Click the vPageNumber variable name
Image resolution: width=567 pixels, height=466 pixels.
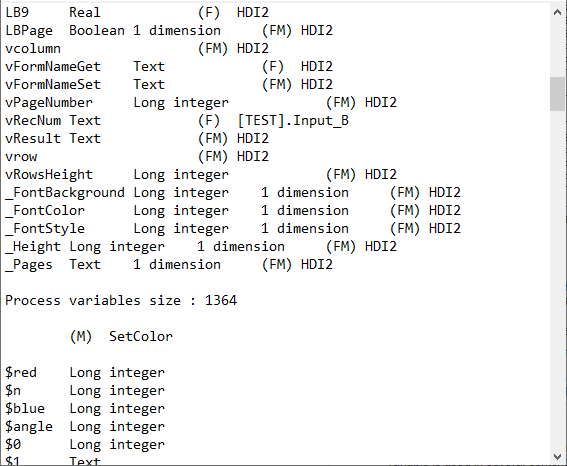(49, 103)
